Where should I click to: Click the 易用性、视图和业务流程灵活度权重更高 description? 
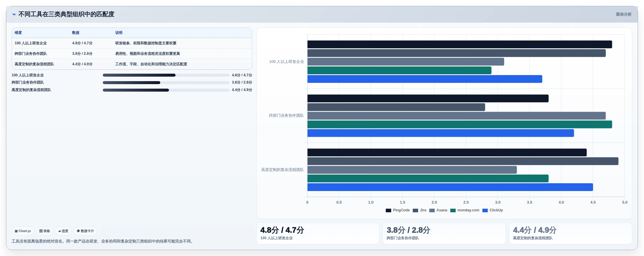pyautogui.click(x=148, y=54)
